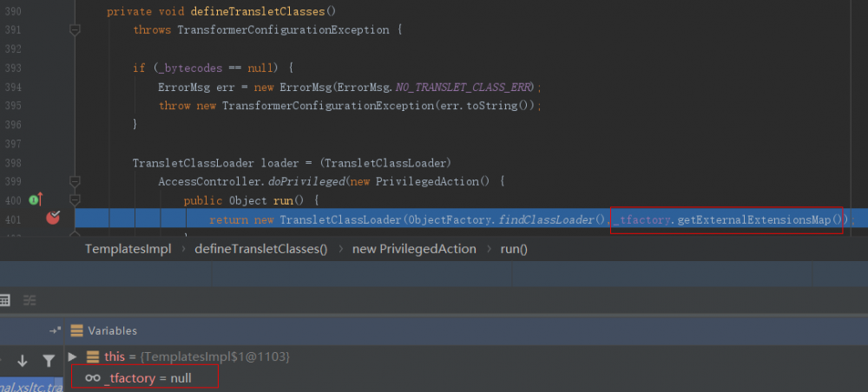Screen dimensions: 868x392
Task: Click the evaluate expression calculator icon
Action: pyautogui.click(x=4, y=300)
